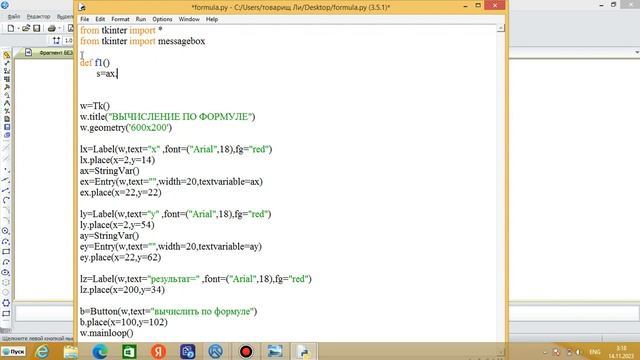The height and width of the screenshot is (360, 640).
Task: Click the IDLE scrollbar up arrow
Action: pyautogui.click(x=501, y=28)
